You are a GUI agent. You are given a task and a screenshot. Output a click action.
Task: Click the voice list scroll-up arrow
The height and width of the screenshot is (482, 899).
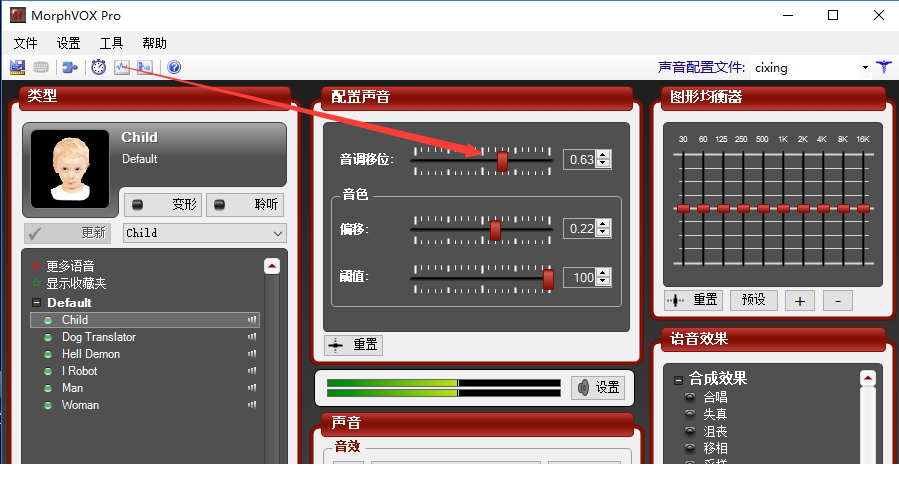[x=272, y=267]
